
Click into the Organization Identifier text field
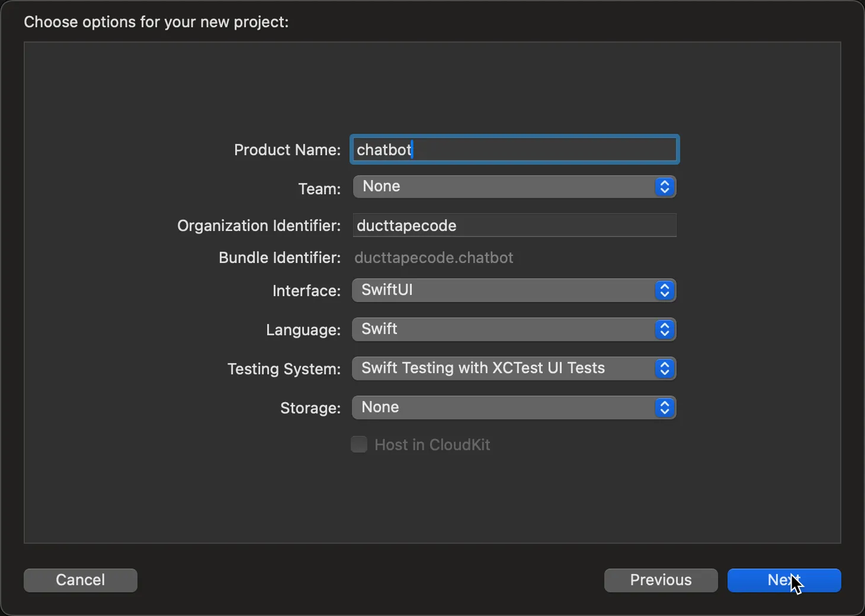pyautogui.click(x=514, y=226)
